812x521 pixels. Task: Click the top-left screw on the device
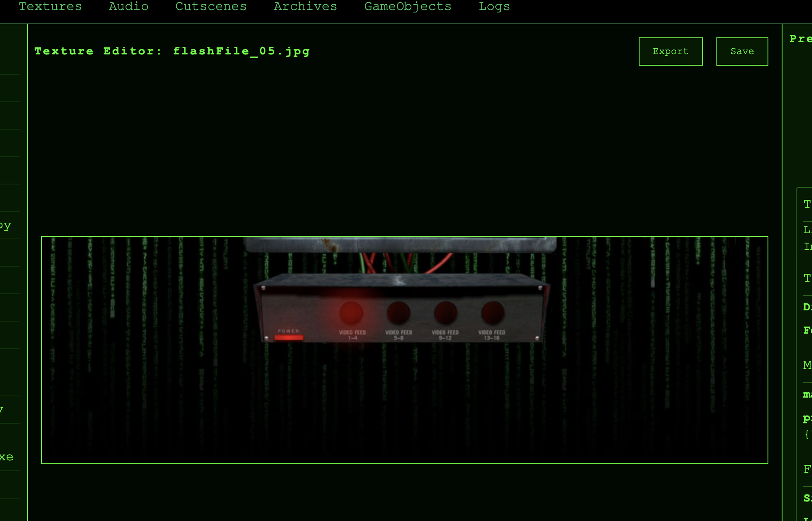(x=263, y=288)
